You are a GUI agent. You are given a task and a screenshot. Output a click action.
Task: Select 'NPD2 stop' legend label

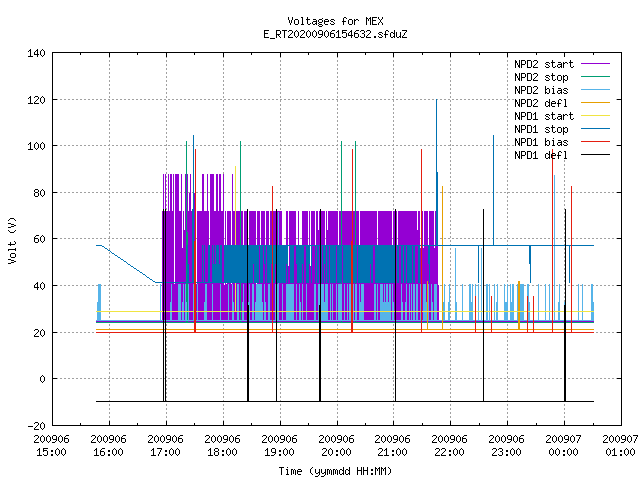541,77
